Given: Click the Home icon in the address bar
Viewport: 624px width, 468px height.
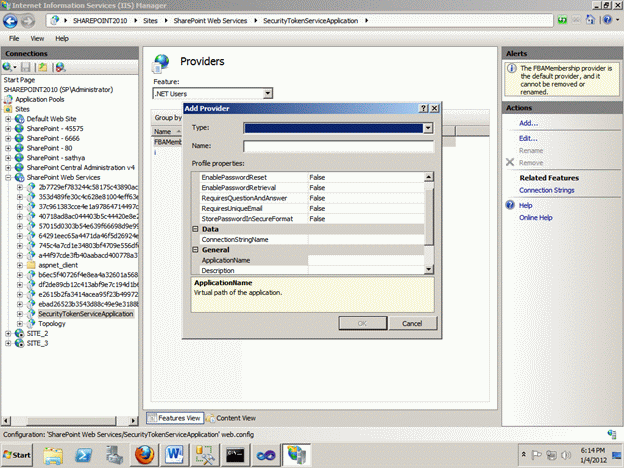Looking at the screenshot, I should coord(591,20).
